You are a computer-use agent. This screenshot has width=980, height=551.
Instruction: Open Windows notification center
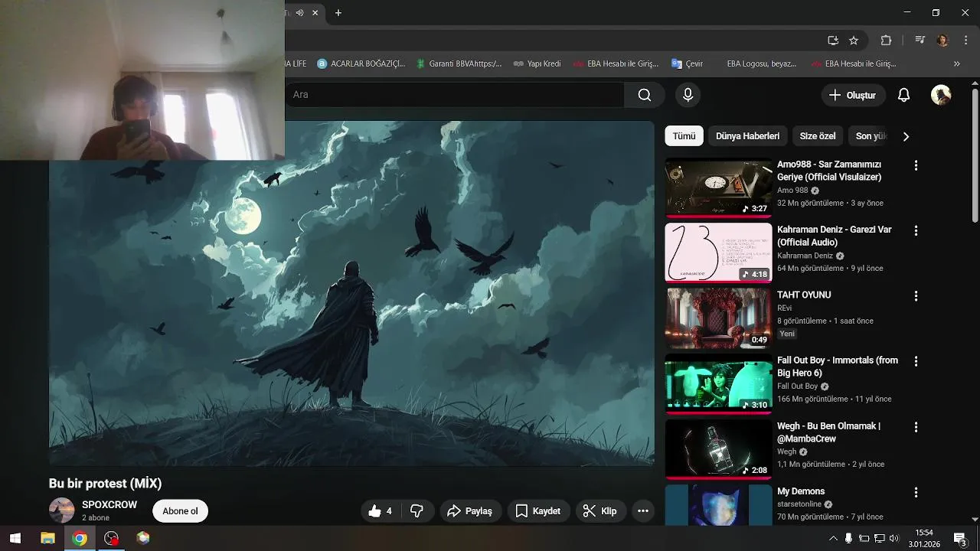[x=960, y=538]
